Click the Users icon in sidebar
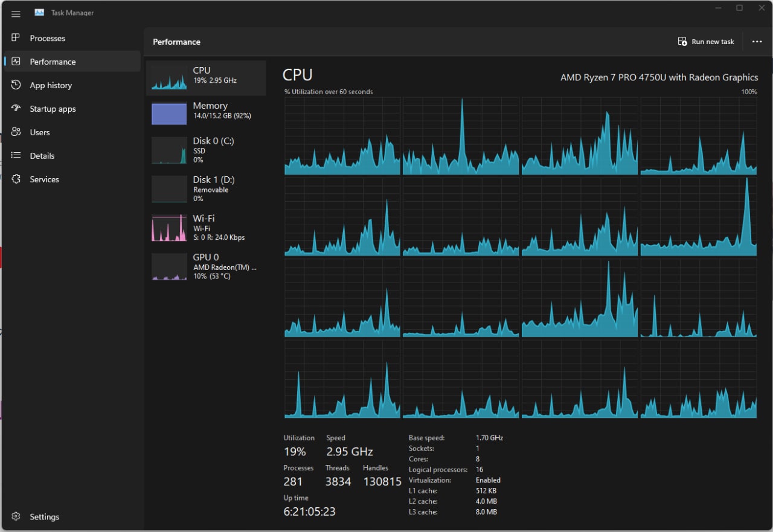Screen dimensions: 773x532 [x=16, y=132]
